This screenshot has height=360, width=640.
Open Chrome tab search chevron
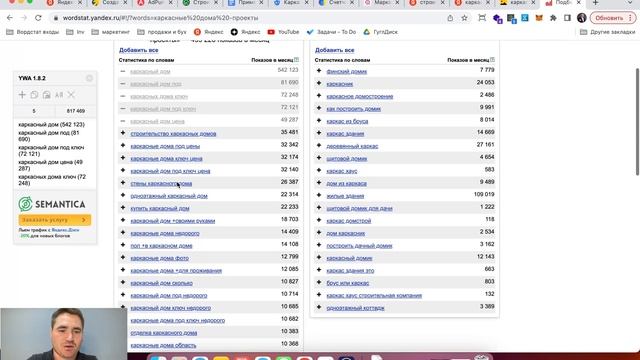631,3
